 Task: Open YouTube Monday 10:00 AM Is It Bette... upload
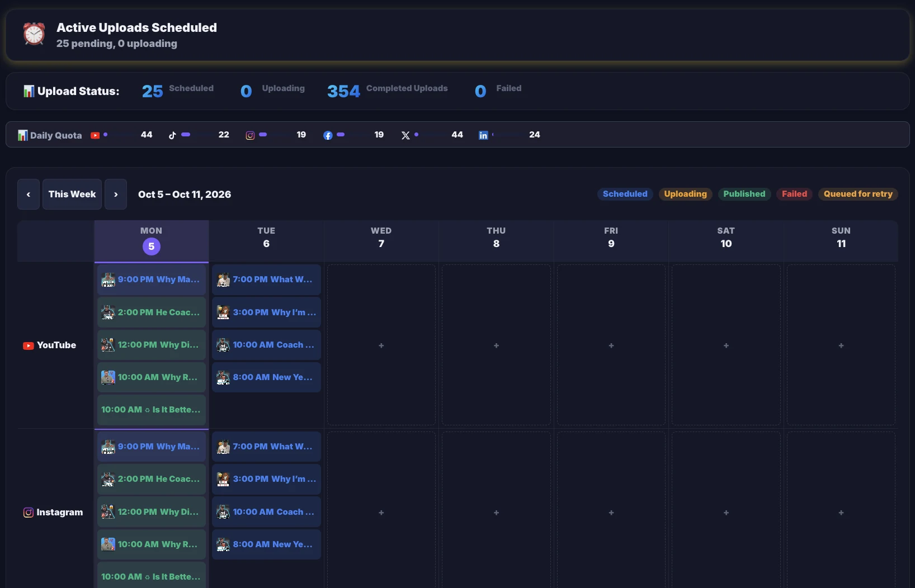click(152, 410)
